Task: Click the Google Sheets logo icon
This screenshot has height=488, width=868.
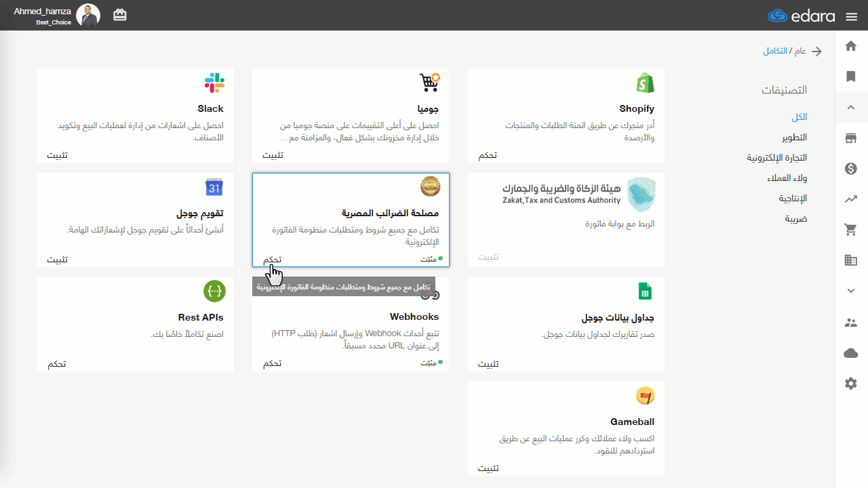Action: (645, 291)
